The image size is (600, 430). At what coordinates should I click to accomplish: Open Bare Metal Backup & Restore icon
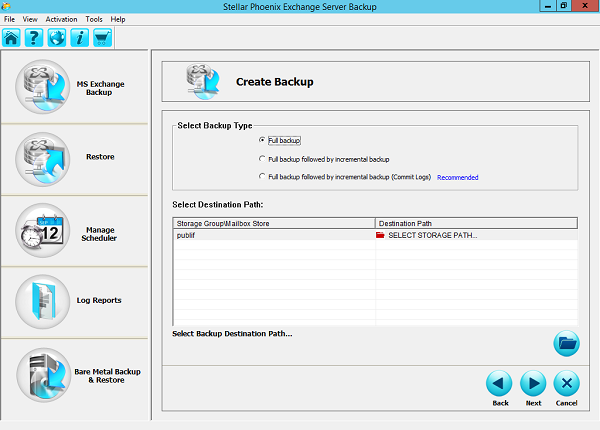tap(44, 375)
